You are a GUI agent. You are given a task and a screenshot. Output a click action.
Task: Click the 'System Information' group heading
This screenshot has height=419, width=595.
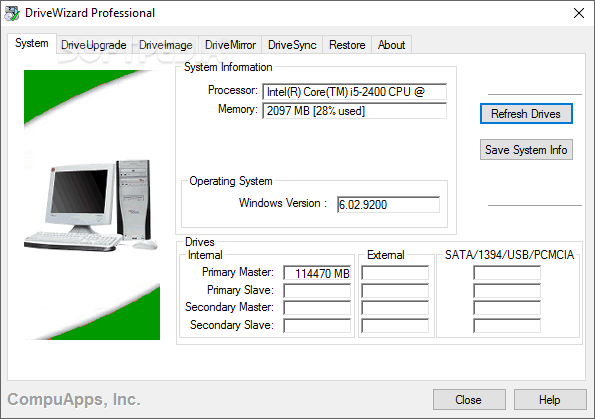point(228,67)
